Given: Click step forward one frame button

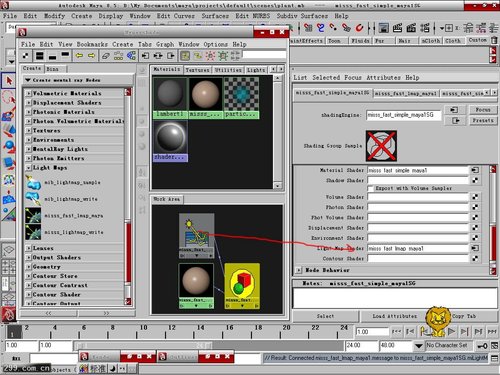Looking at the screenshot, I should pos(464,331).
